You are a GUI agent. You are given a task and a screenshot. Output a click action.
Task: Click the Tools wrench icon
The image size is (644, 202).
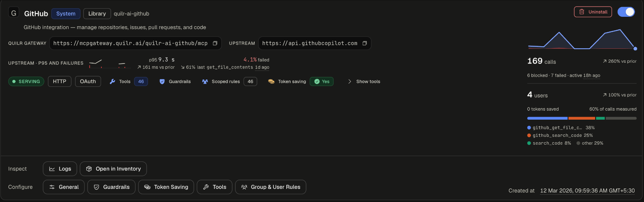click(x=113, y=82)
